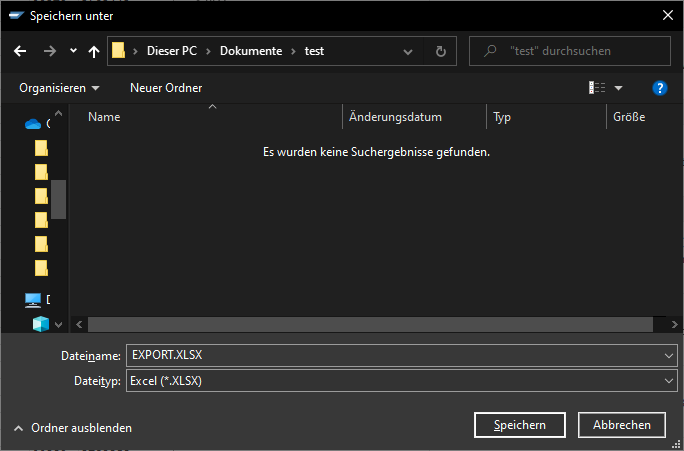684x451 pixels.
Task: Go up one folder level with up arrow
Action: coord(94,51)
